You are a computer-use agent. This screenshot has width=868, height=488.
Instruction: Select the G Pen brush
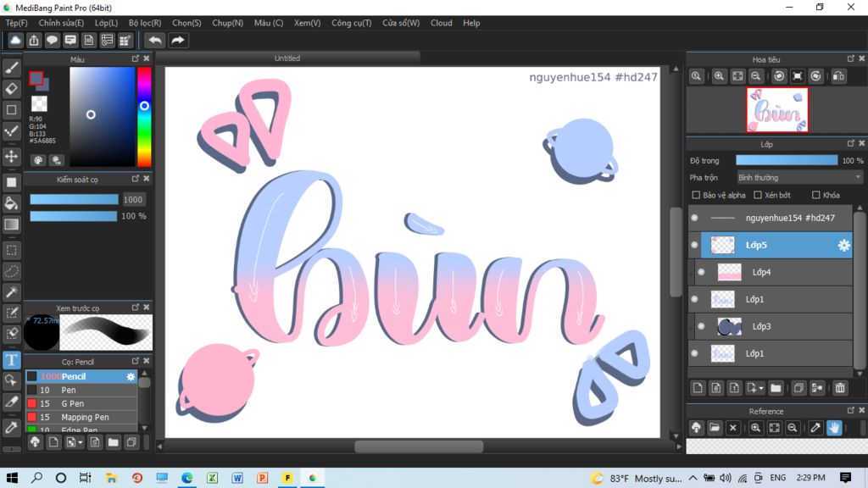tap(81, 404)
